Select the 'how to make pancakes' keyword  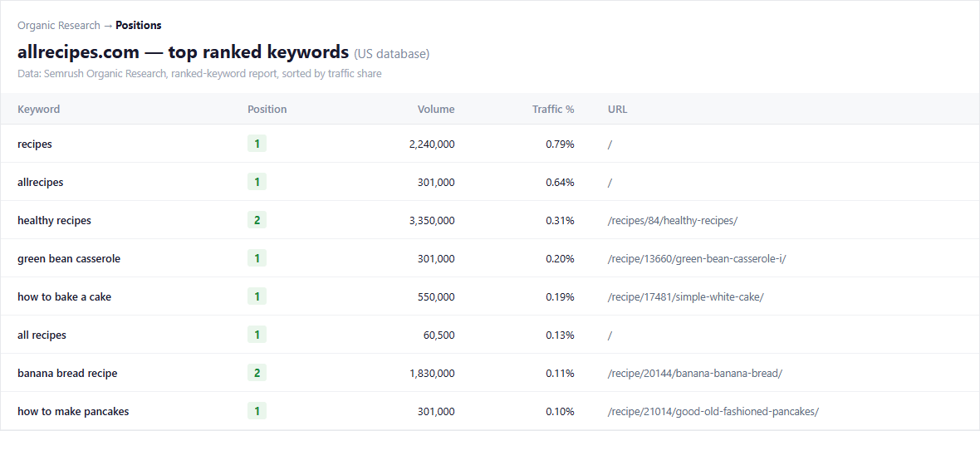73,411
